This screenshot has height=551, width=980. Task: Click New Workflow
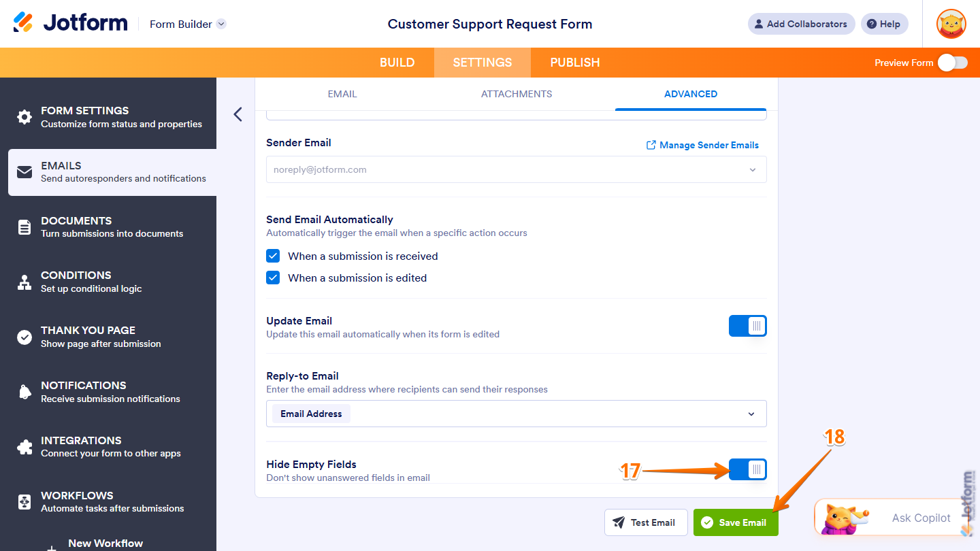click(105, 544)
